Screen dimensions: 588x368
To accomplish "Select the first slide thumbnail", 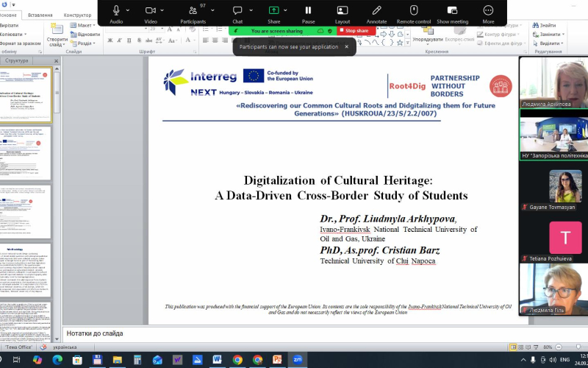I will tap(25, 95).
